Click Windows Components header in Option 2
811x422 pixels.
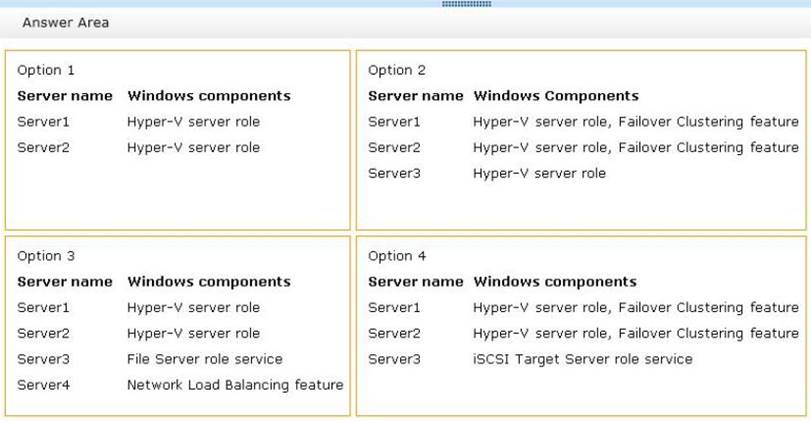click(555, 96)
